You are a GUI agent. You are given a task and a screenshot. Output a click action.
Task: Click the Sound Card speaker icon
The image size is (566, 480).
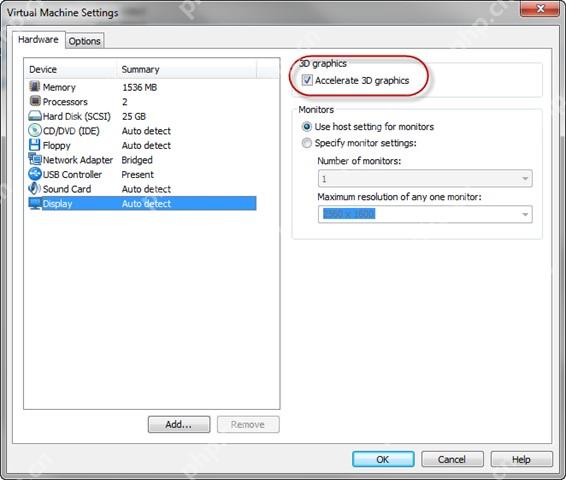(35, 188)
